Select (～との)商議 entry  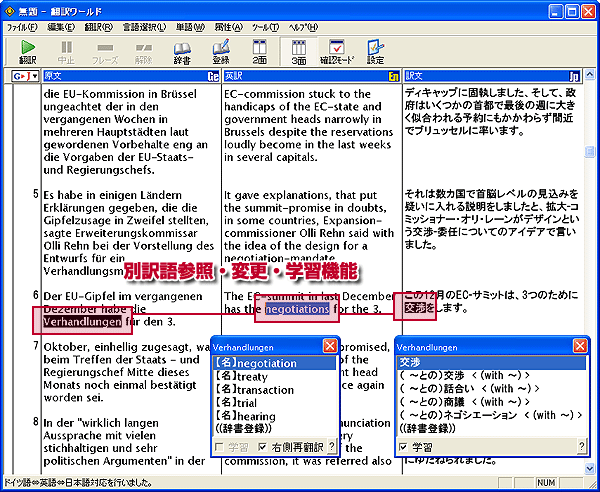tap(492, 401)
